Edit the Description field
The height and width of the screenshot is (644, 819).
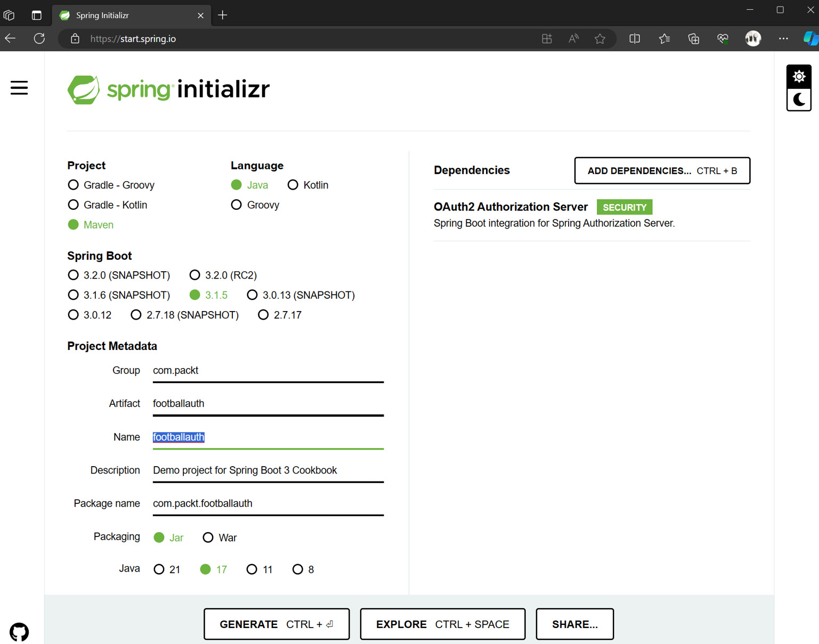pyautogui.click(x=268, y=470)
